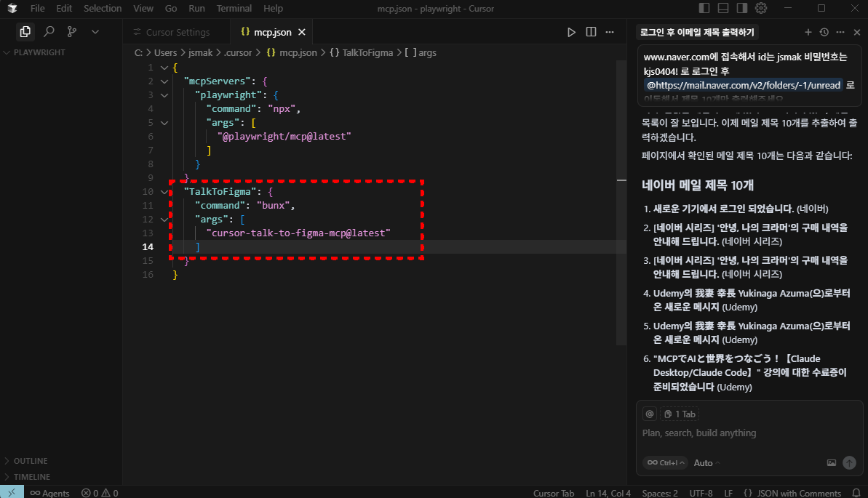Start a new chat with plus icon
Image resolution: width=868 pixels, height=498 pixels.
(808, 32)
